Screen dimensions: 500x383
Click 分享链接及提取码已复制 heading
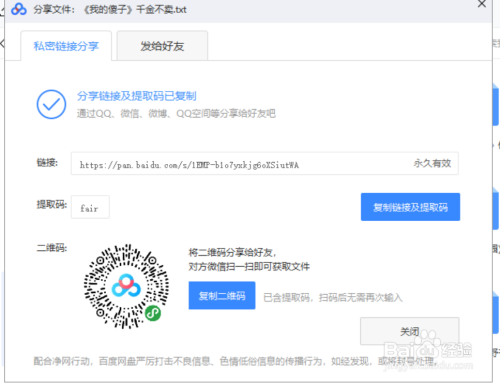coord(137,96)
